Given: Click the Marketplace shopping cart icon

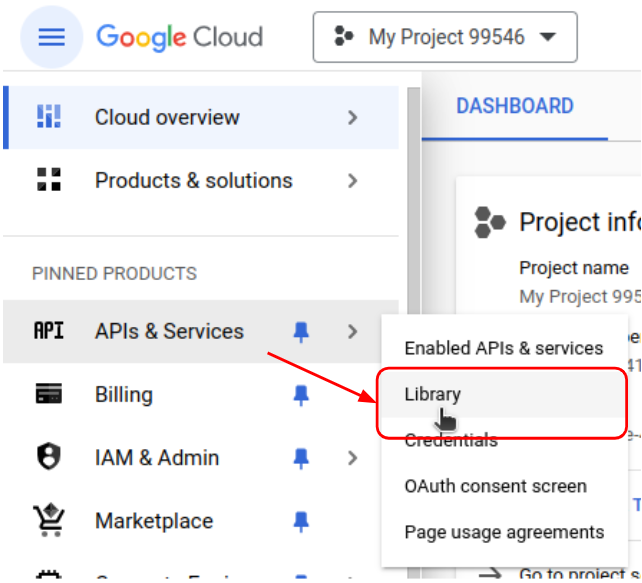Looking at the screenshot, I should tap(49, 520).
